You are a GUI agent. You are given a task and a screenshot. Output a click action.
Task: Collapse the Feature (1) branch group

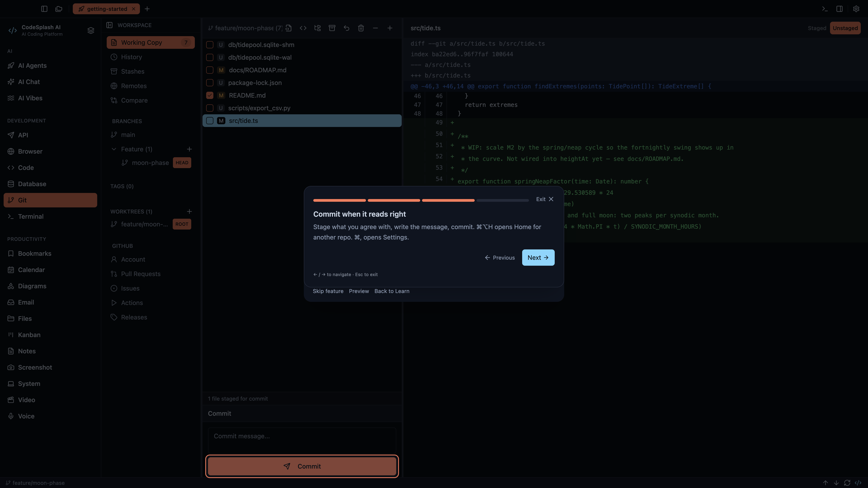click(114, 149)
